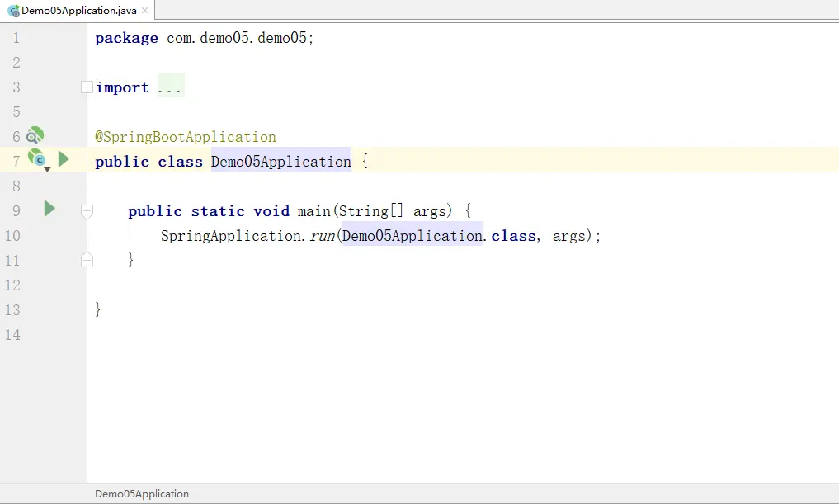Click the args argument on line 10
This screenshot has width=839, height=504.
point(569,236)
